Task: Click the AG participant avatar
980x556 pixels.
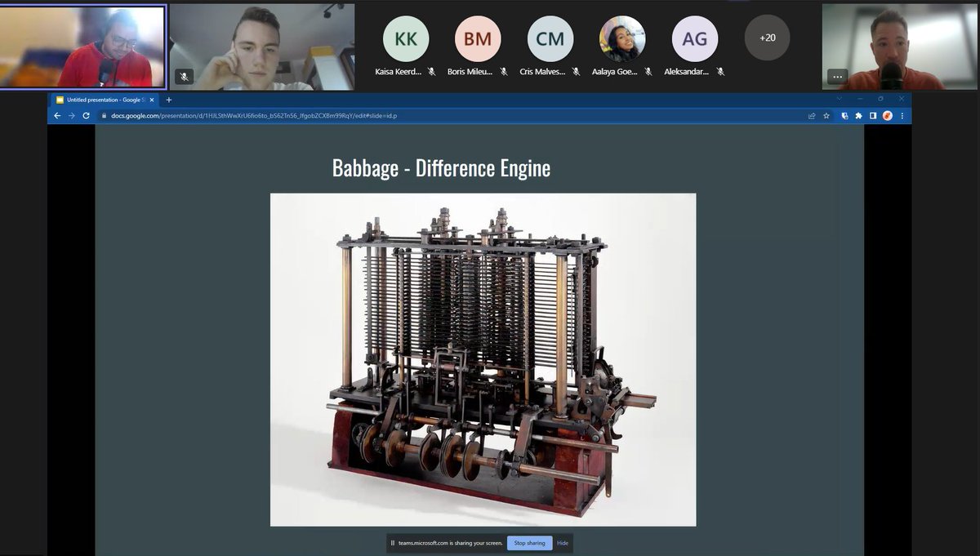Action: 695,38
